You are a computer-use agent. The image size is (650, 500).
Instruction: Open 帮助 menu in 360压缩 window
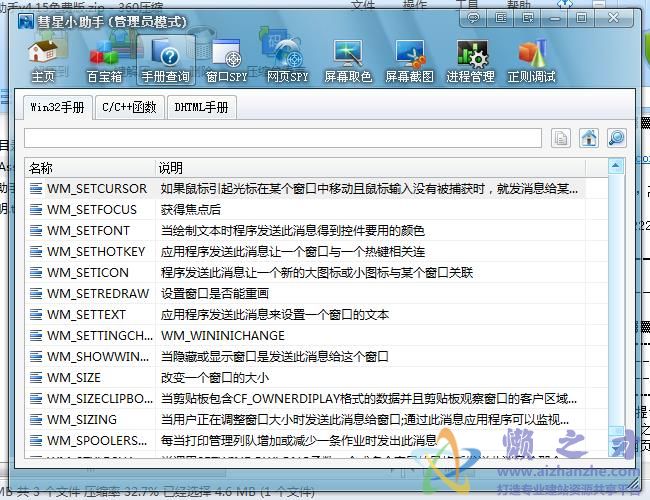click(519, 5)
